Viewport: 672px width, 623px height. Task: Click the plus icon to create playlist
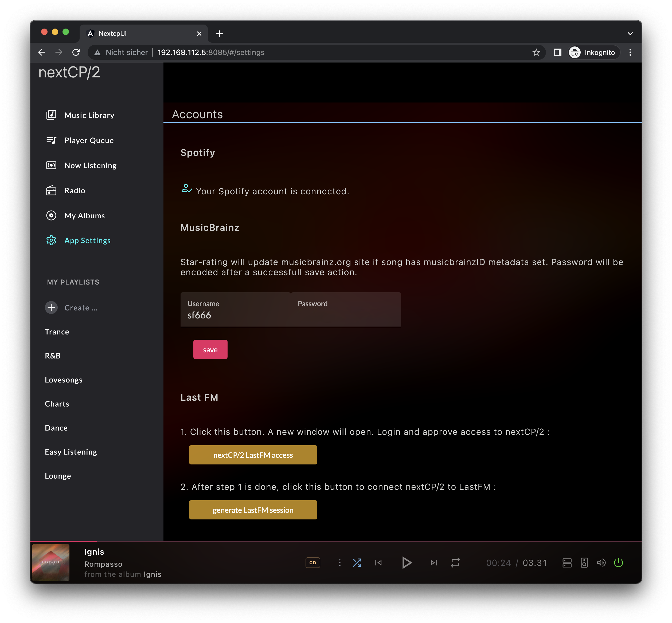point(51,307)
